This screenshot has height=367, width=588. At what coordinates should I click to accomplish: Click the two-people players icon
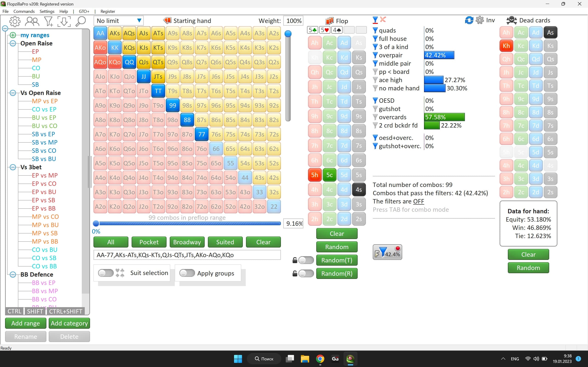(32, 21)
